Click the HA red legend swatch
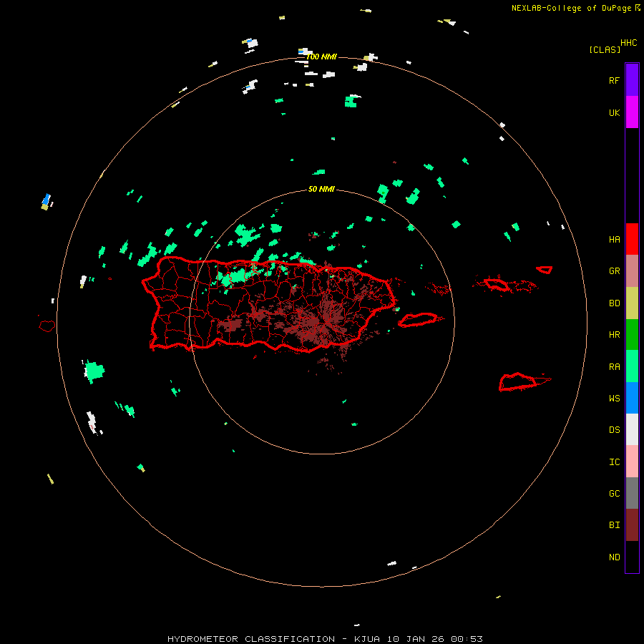The width and height of the screenshot is (644, 644). click(632, 239)
